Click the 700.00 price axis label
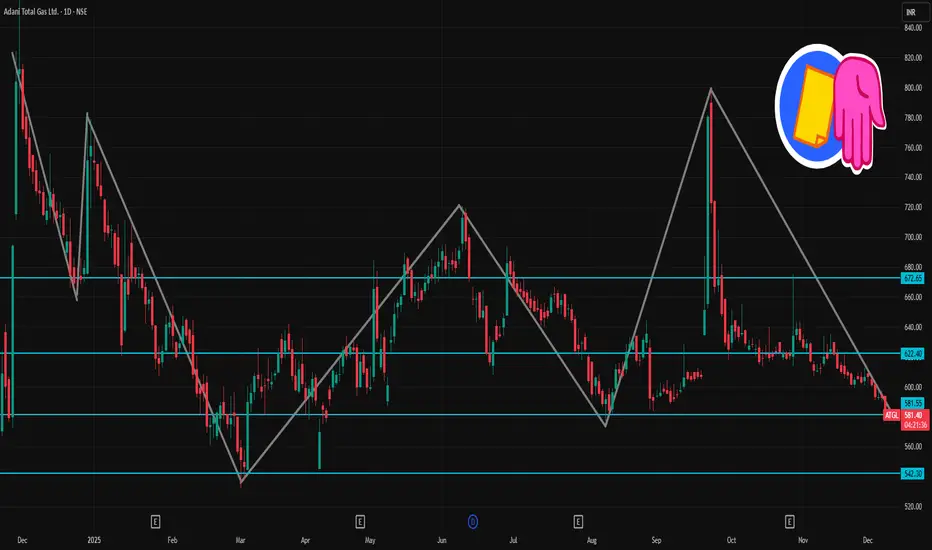932x550 pixels. point(912,237)
